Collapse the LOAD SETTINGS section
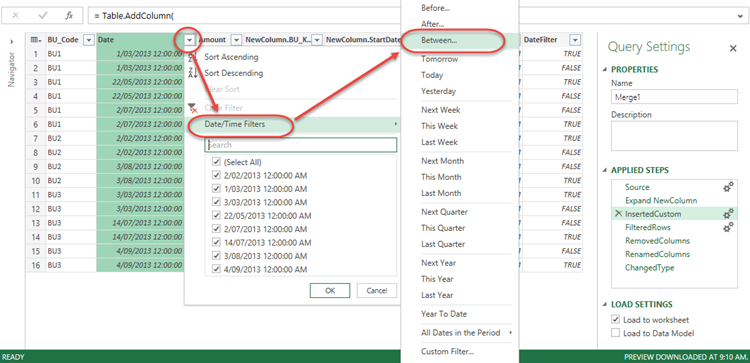 point(606,304)
